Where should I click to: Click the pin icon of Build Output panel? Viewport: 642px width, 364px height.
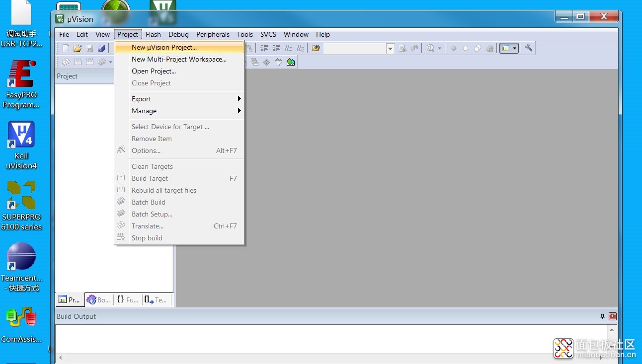coord(603,316)
